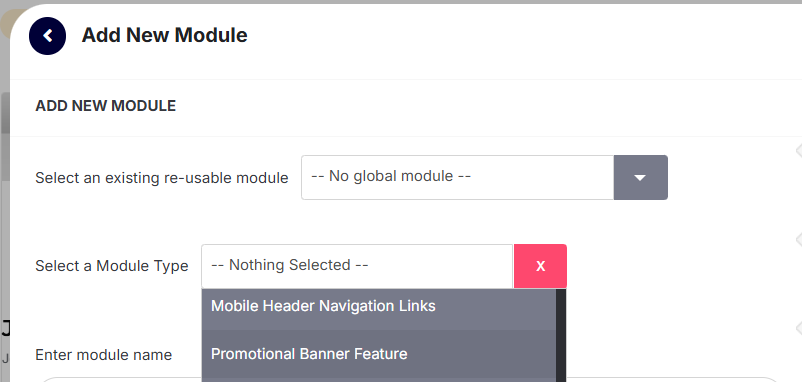
Task: Clear module type with the pink X button
Action: [540, 266]
